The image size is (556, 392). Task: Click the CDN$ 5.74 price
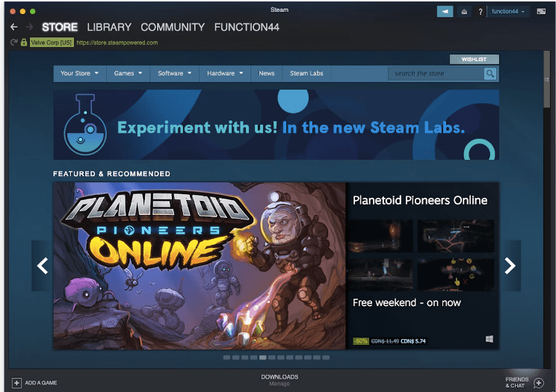tap(413, 341)
